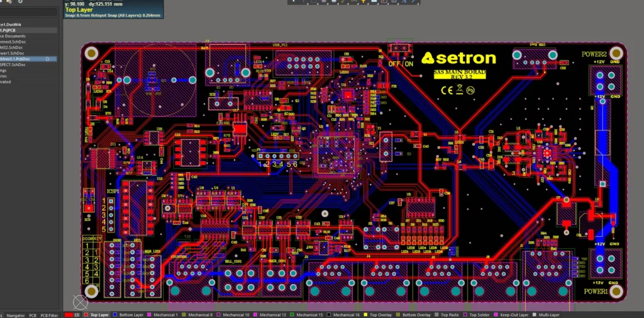
Task: Click the yellow pin icon in the top toolbar
Action: tap(364, 2)
